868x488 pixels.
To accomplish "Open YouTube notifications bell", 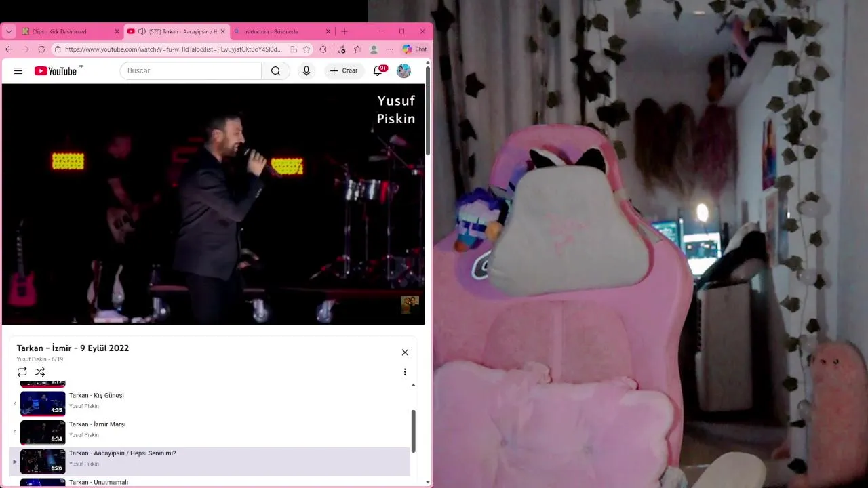I will point(378,70).
